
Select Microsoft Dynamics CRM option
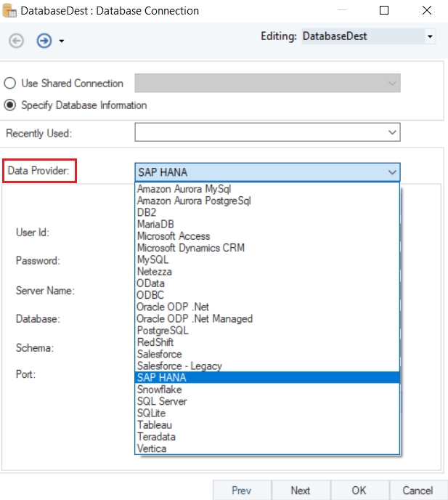point(191,248)
